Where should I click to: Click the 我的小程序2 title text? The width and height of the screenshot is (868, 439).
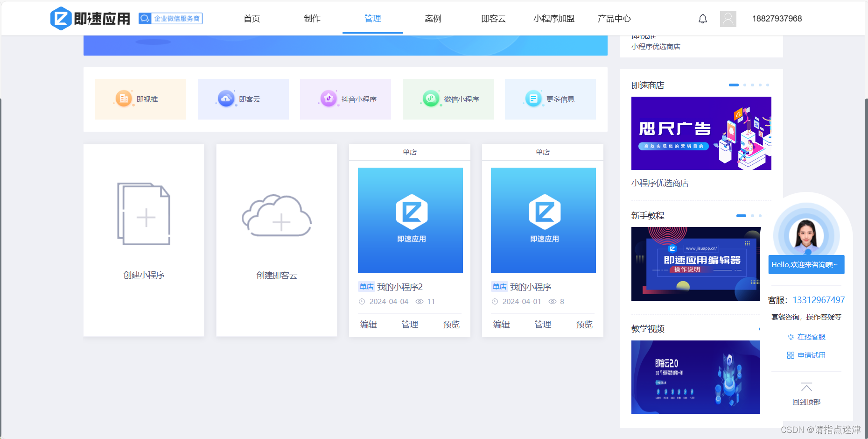coord(399,287)
